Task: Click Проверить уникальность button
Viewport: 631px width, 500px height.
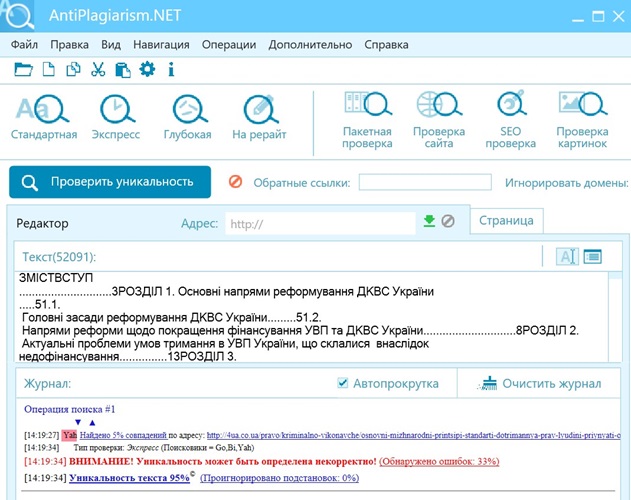Action: click(110, 182)
